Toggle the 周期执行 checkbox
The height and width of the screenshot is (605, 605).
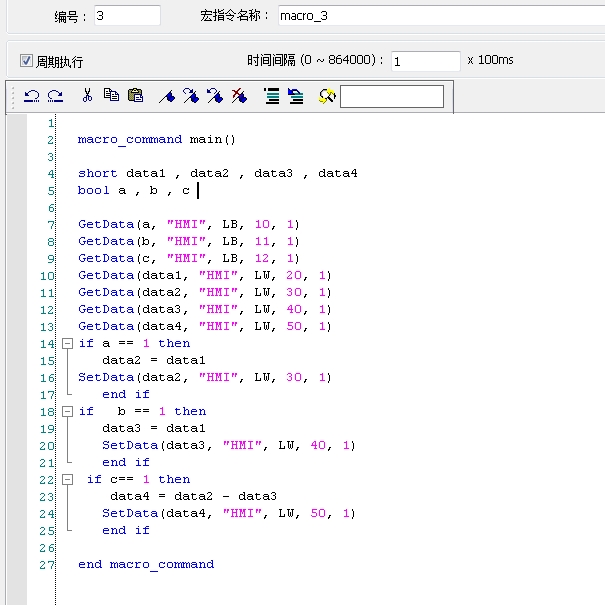(x=27, y=61)
